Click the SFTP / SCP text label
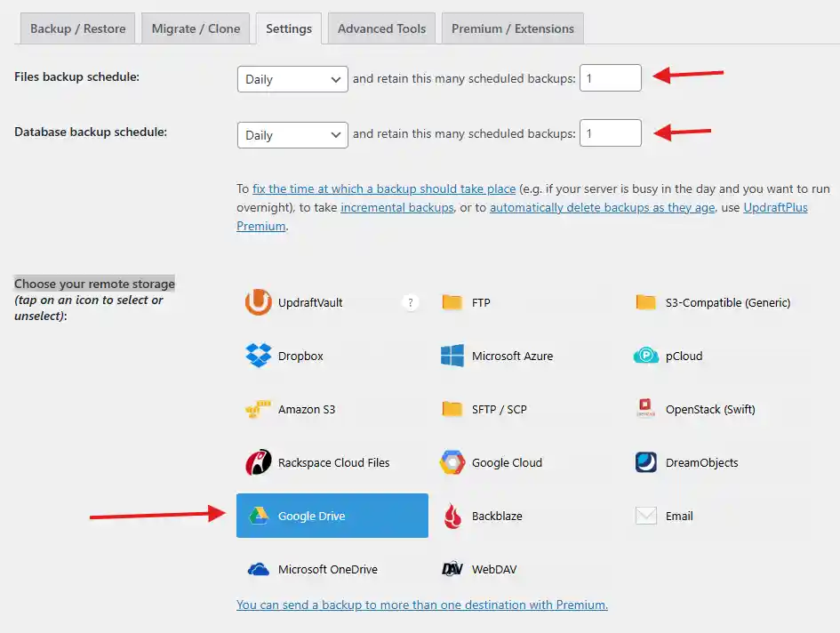 (500, 410)
